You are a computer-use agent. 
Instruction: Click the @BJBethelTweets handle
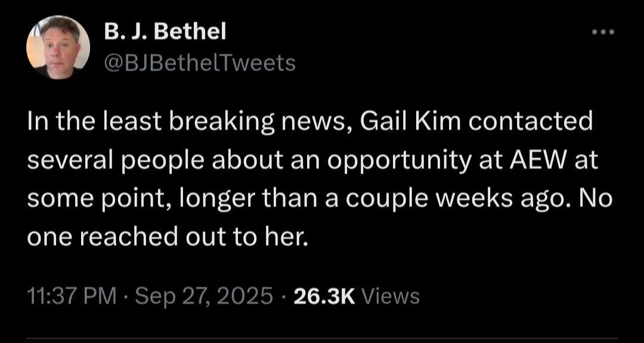200,62
